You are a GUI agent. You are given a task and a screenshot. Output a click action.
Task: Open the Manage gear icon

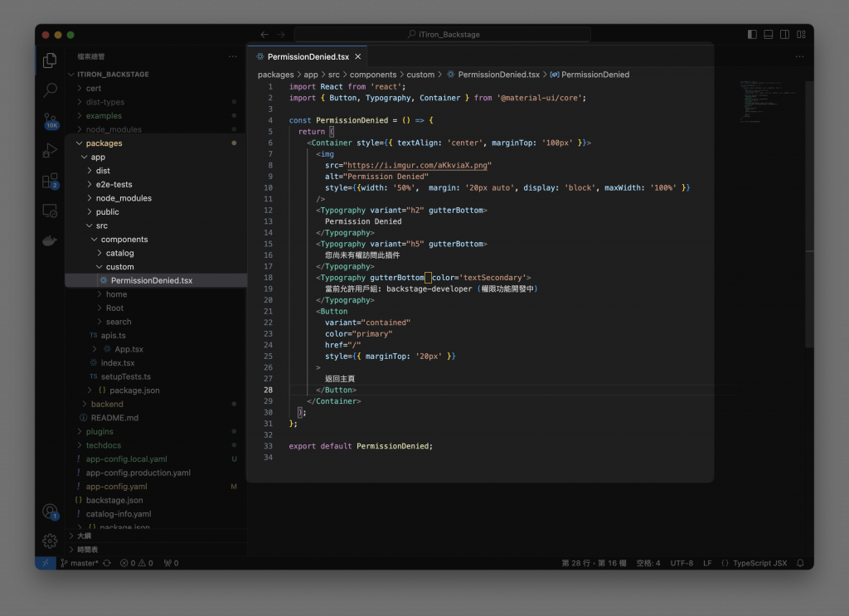coord(50,541)
